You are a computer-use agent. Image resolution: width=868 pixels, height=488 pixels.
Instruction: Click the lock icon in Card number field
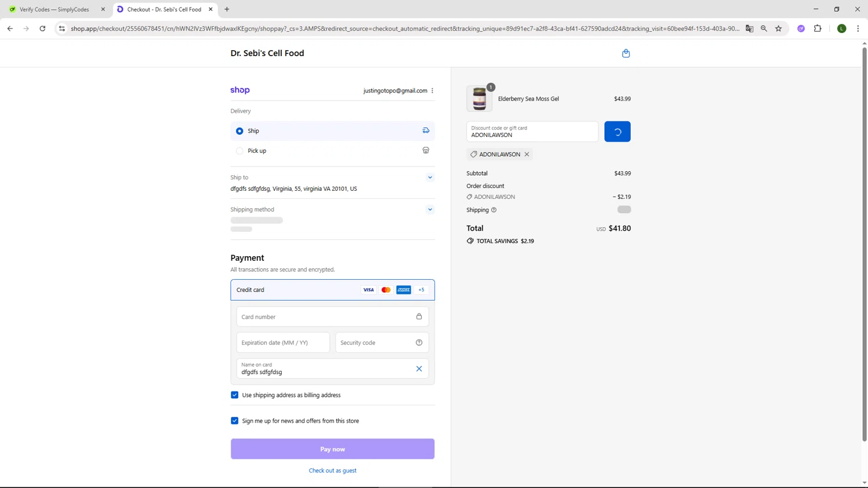tap(419, 317)
